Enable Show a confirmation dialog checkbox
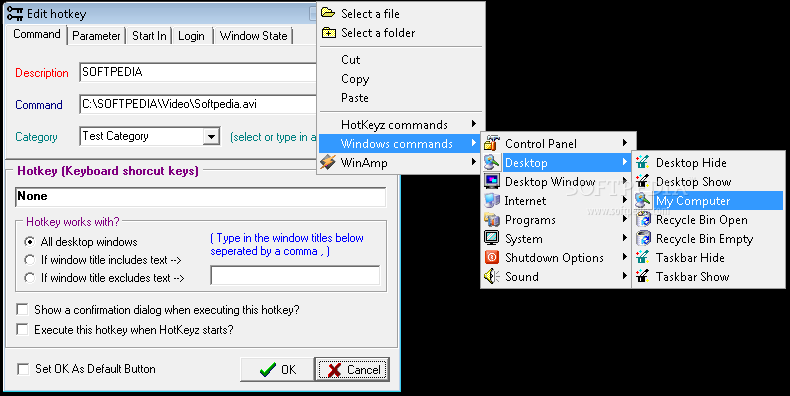The height and width of the screenshot is (396, 790). pos(22,309)
